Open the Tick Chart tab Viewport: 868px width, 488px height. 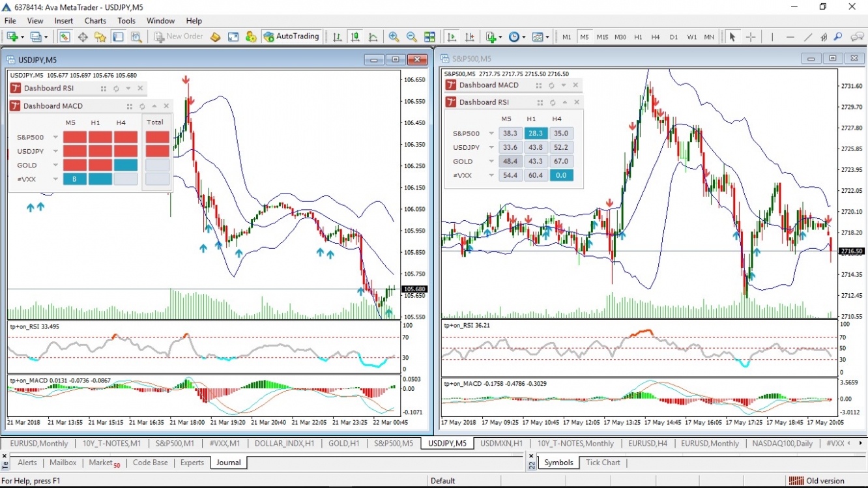click(603, 463)
